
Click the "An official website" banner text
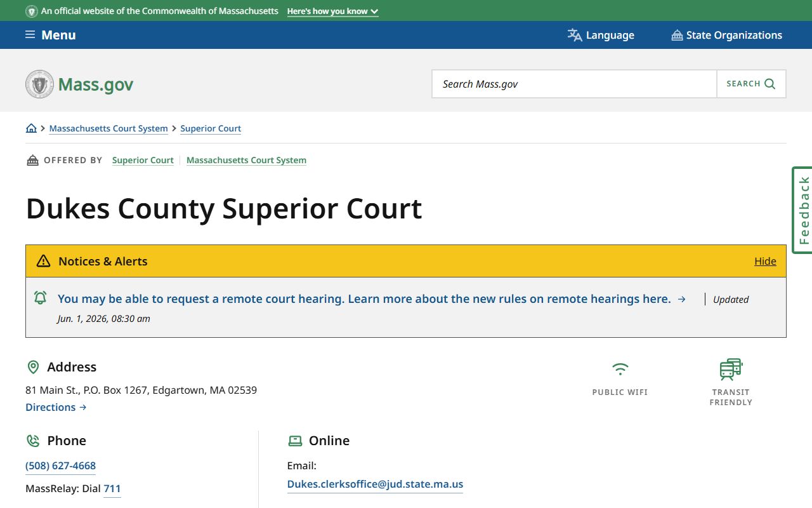(x=159, y=11)
